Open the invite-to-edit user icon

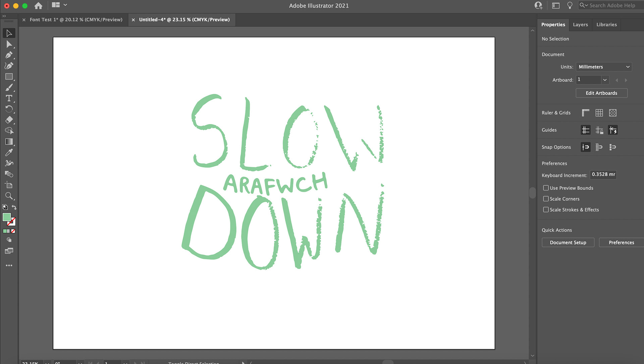(538, 5)
